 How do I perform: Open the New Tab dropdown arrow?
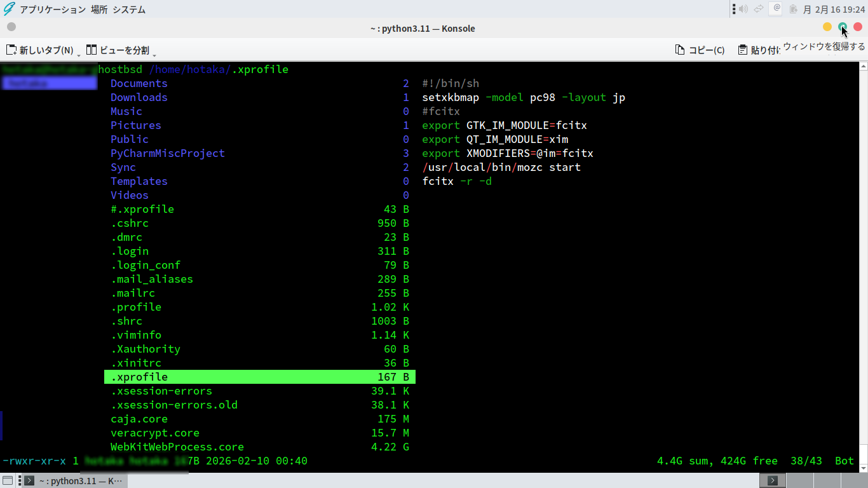(x=79, y=55)
